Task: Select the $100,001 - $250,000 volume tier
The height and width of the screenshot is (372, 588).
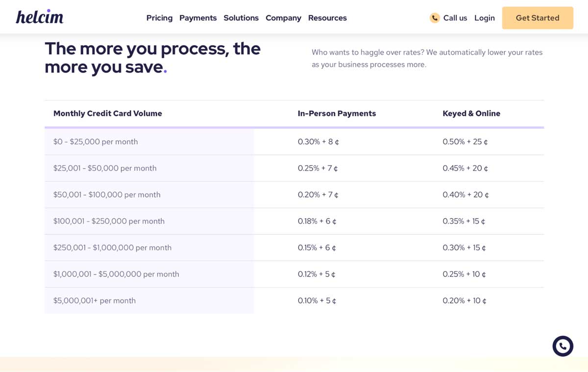Action: pos(109,221)
